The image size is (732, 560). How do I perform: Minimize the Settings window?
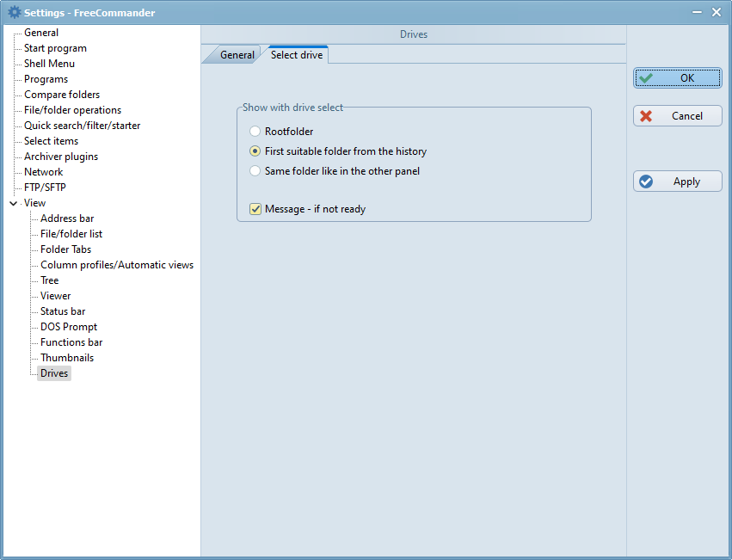(697, 12)
